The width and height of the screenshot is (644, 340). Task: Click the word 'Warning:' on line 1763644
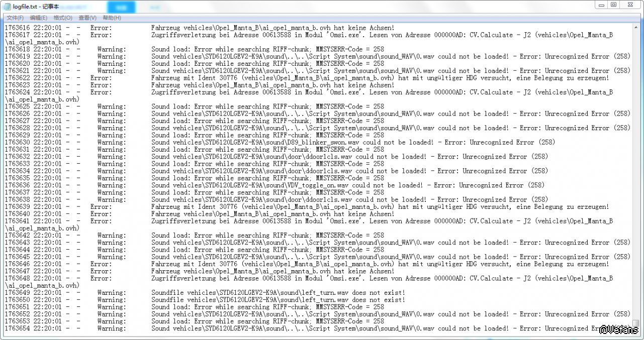coord(112,250)
